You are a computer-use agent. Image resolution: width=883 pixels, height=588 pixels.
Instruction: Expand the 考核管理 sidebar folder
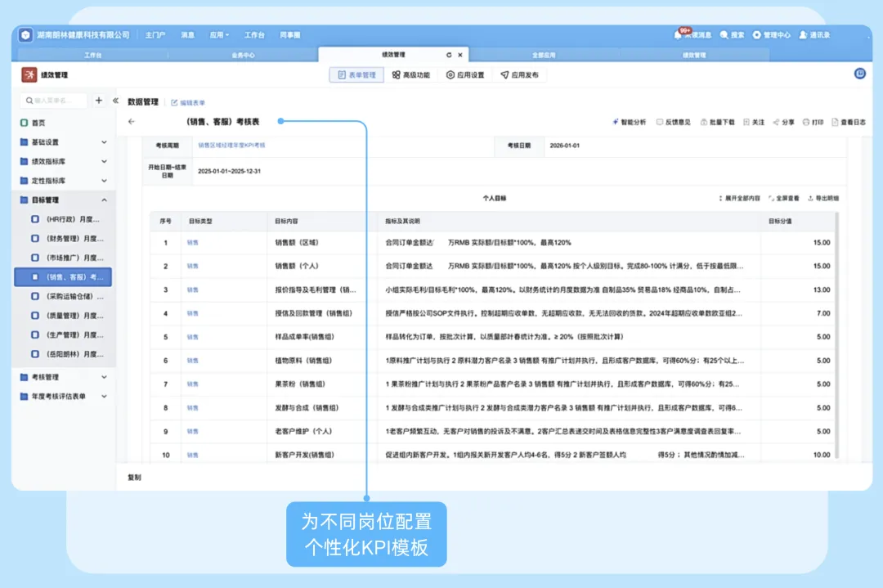tap(104, 377)
